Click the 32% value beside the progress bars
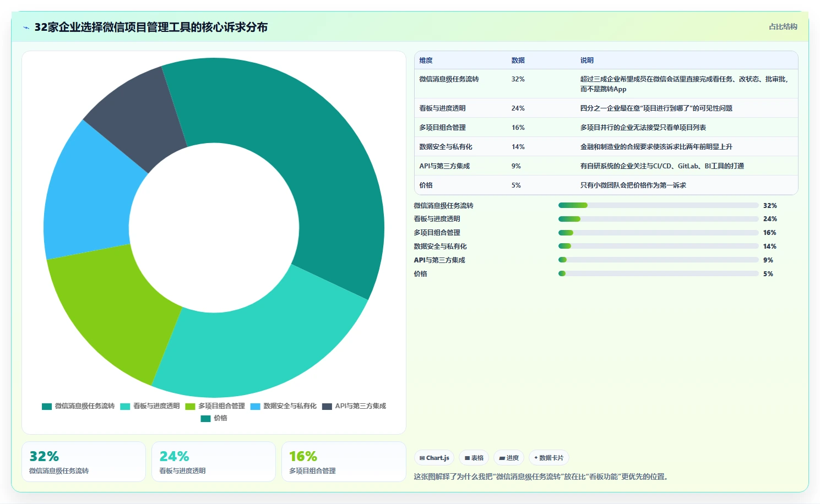820x504 pixels. coord(770,206)
